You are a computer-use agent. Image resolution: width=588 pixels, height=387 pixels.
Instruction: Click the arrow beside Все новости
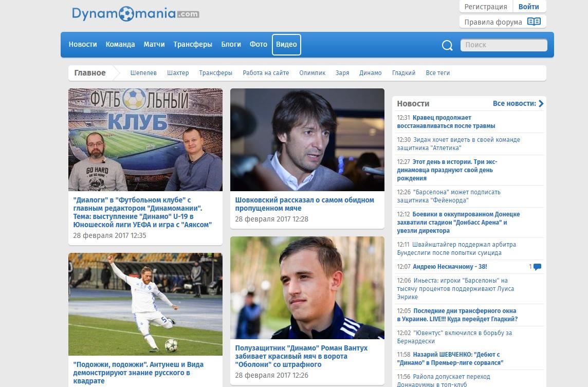541,104
